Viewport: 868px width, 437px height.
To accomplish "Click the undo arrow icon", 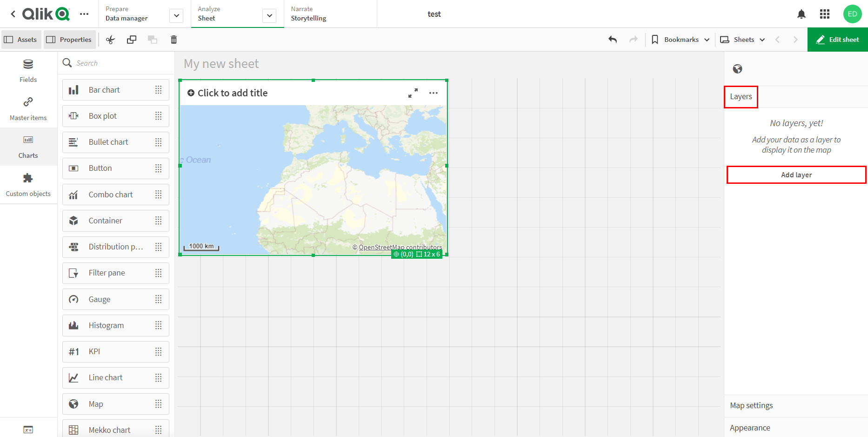I will click(x=613, y=40).
